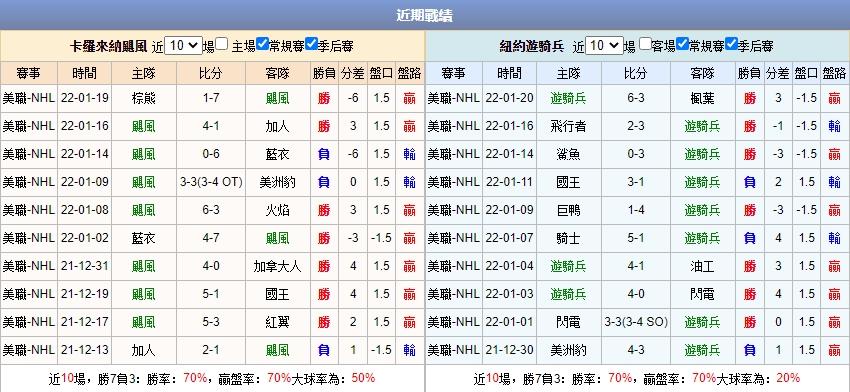
Task: Click 藍衣 home team on 22-01-02
Action: coord(144,238)
